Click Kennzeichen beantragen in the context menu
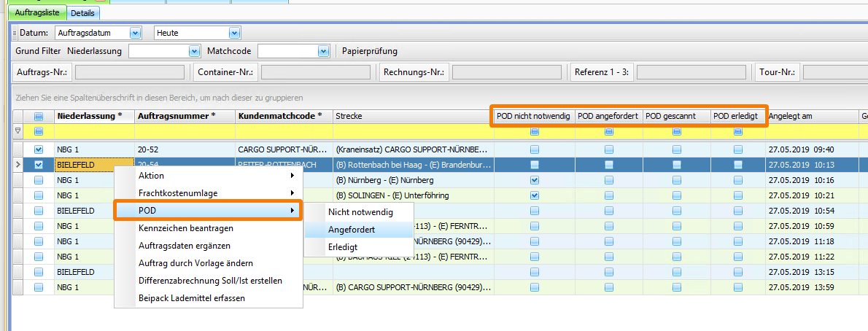The image size is (868, 331). [186, 228]
